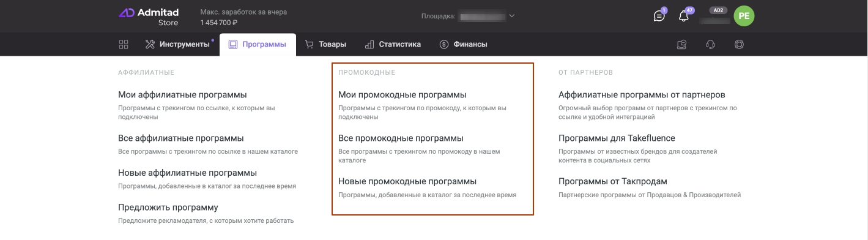This screenshot has height=240, width=868.
Task: Click description 'Партнерские программы от Продавцов & Производителей'
Action: [x=650, y=195]
